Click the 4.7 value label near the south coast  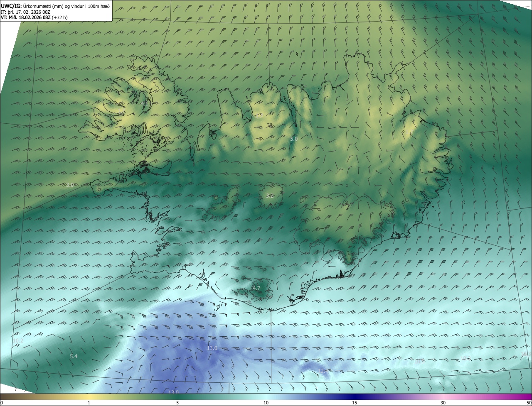tap(256, 288)
